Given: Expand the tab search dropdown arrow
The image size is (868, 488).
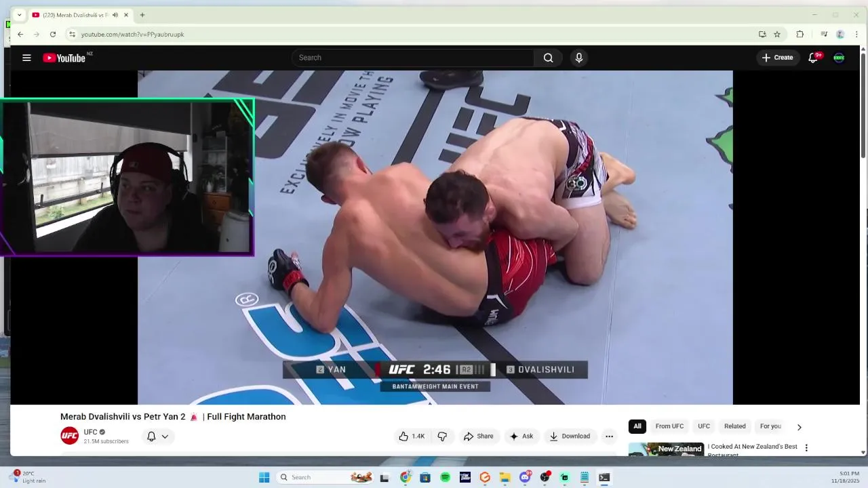Looking at the screenshot, I should pos(19,15).
